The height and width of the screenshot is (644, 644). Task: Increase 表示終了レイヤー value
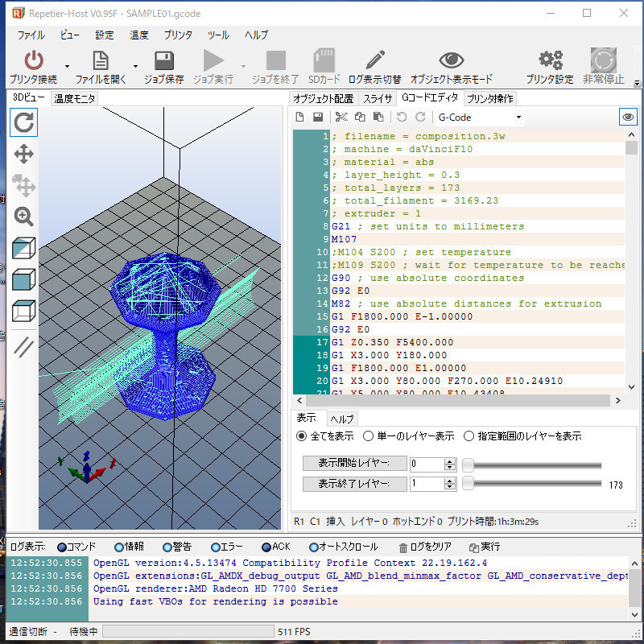click(450, 481)
